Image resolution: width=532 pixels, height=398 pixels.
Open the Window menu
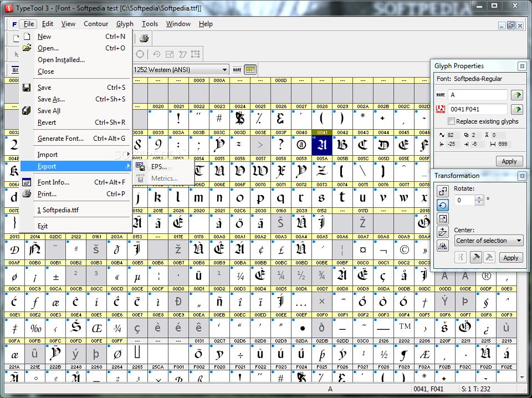pos(178,24)
